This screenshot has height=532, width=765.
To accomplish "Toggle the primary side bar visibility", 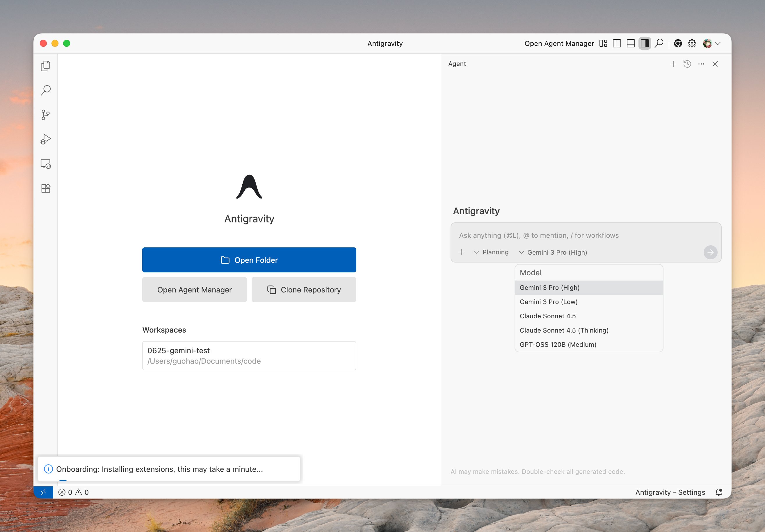I will click(x=617, y=43).
